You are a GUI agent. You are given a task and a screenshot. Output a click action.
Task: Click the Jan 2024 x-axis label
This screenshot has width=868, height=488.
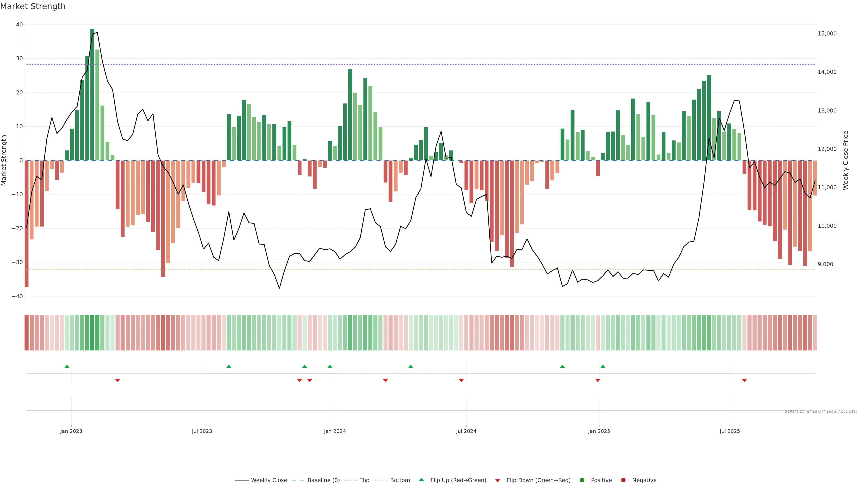click(x=335, y=431)
